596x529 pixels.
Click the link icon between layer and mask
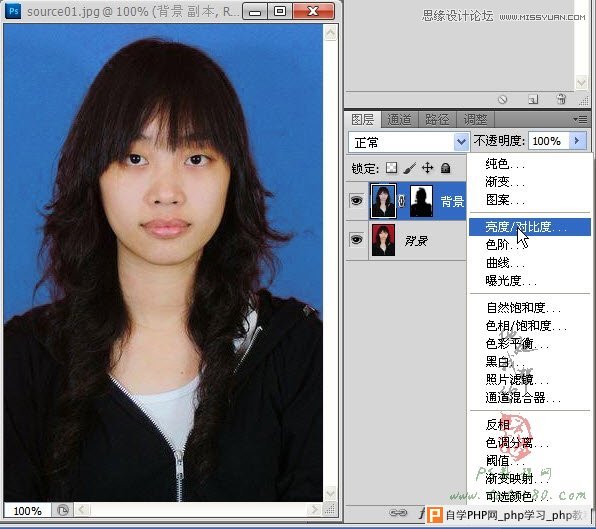402,201
